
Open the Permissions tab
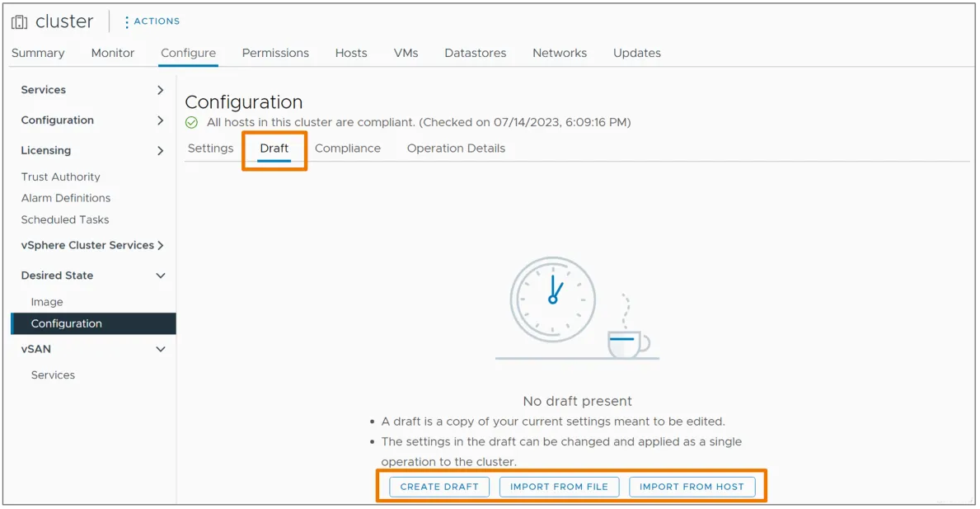[x=275, y=53]
